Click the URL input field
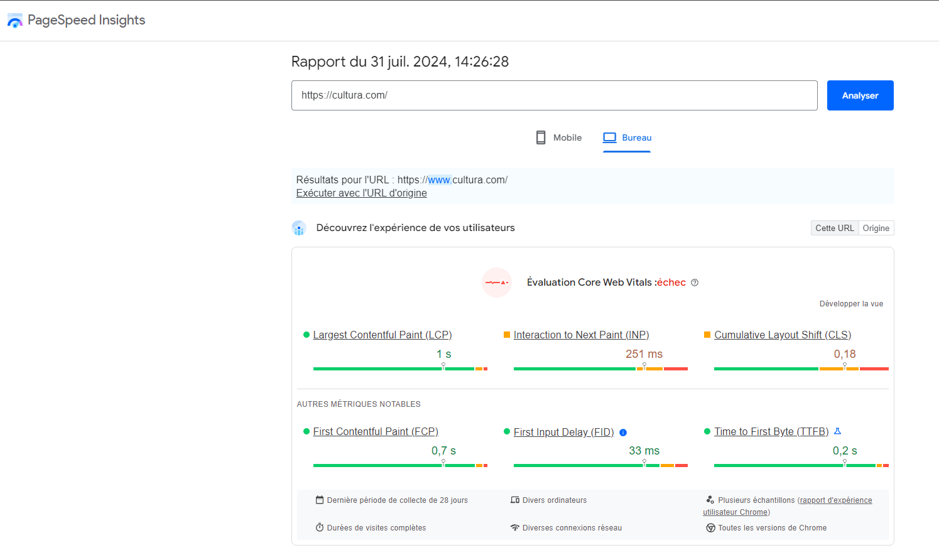This screenshot has height=560, width=939. pos(554,95)
